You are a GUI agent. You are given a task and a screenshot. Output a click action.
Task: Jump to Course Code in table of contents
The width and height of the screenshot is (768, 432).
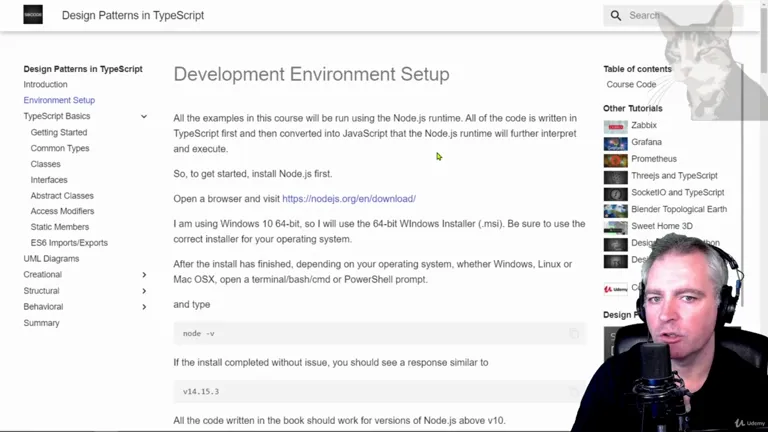pos(631,84)
